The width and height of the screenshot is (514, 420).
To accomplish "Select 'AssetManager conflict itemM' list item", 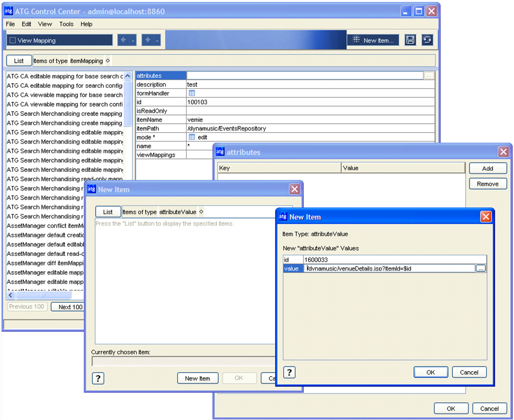I will point(45,226).
